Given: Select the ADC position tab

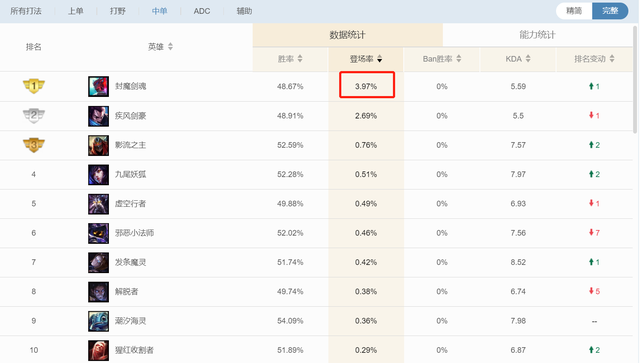Looking at the screenshot, I should 202,11.
